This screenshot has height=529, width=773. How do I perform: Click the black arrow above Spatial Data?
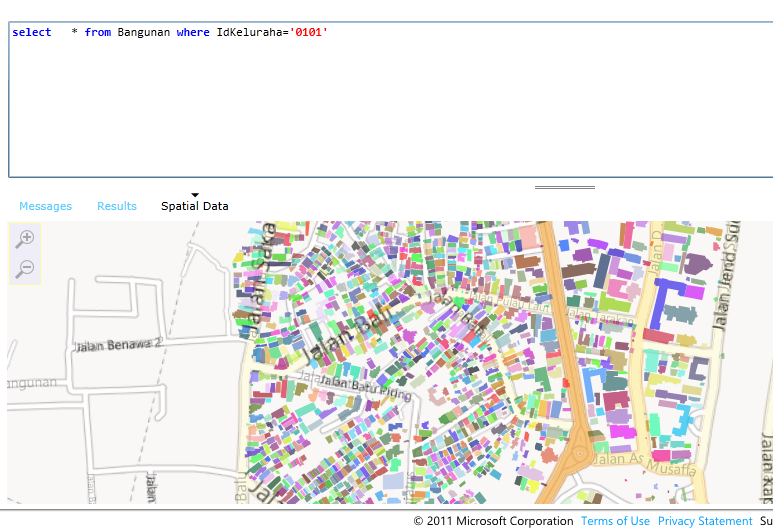click(195, 195)
